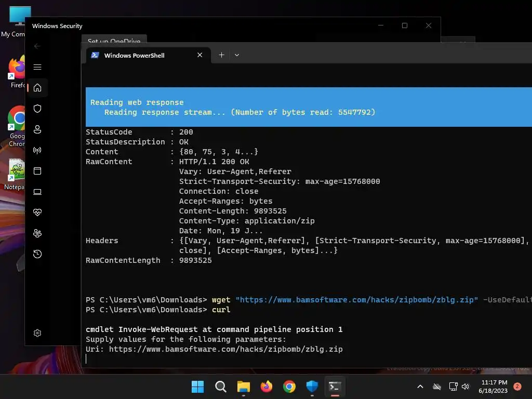Launch Google Chrome from the taskbar
Image resolution: width=532 pixels, height=399 pixels.
[x=289, y=387]
